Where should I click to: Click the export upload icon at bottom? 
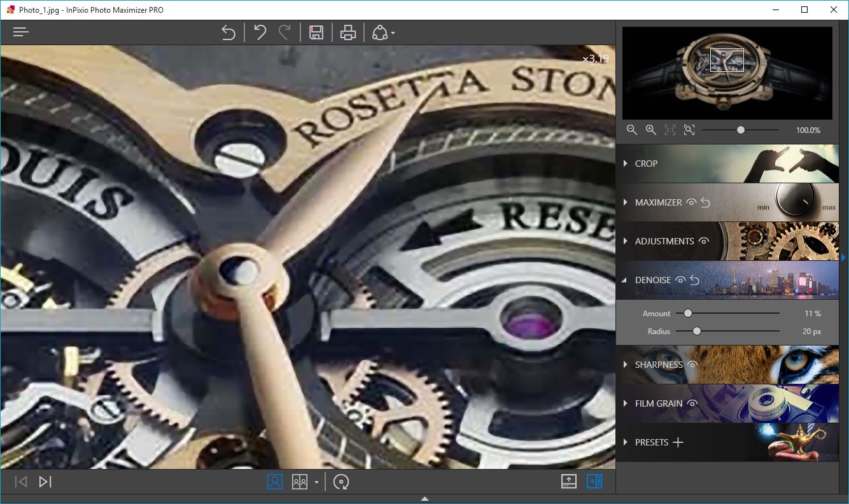click(x=569, y=482)
